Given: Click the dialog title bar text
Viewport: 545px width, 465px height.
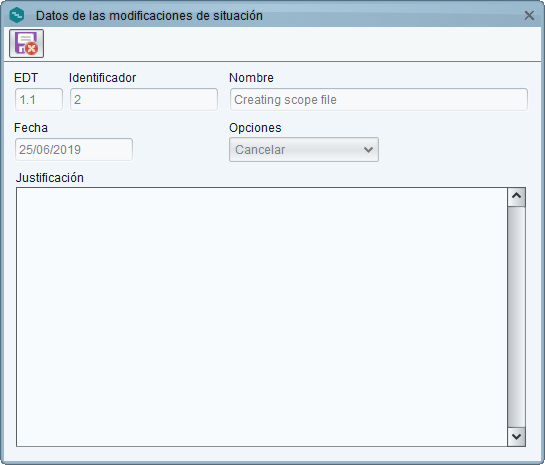Looking at the screenshot, I should coord(149,16).
